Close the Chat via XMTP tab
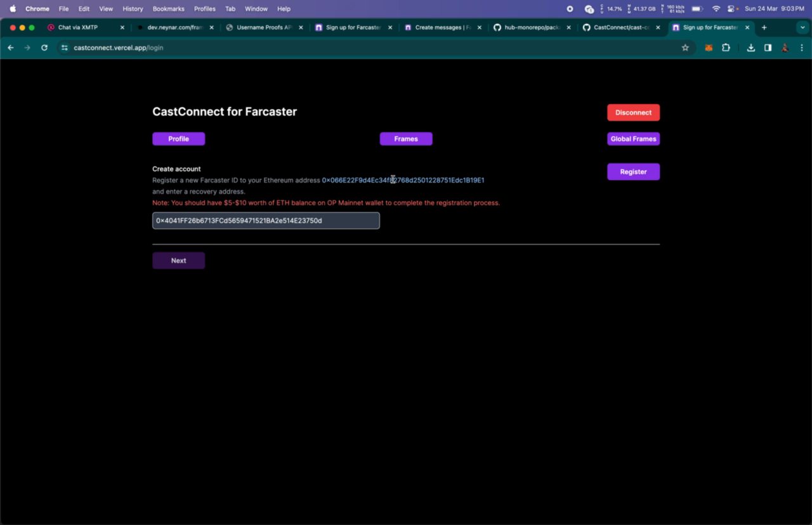This screenshot has height=525, width=812. click(x=122, y=27)
